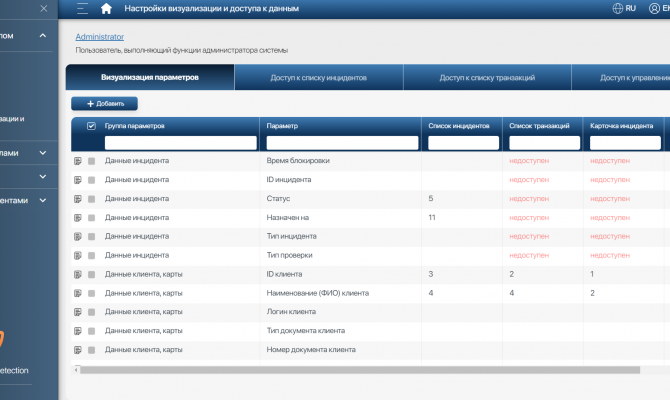Viewport: 670px width, 400px height.
Task: Check the Тип проверки row checkbox
Action: click(x=91, y=256)
